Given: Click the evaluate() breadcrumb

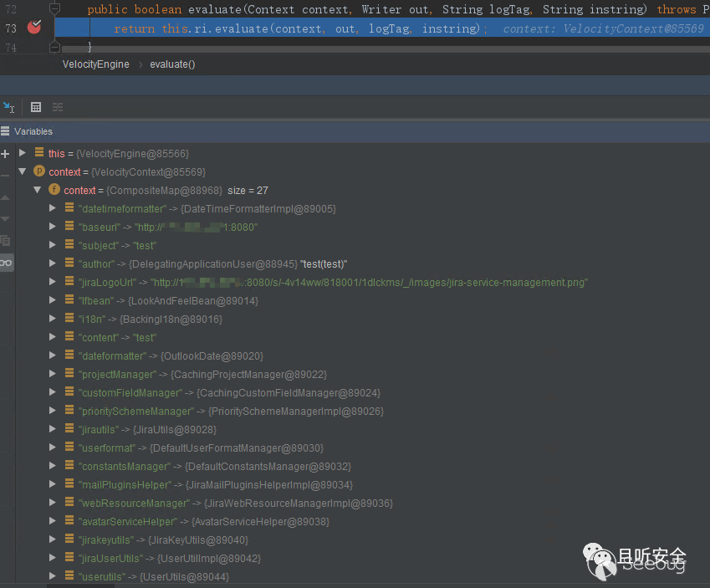Looking at the screenshot, I should coord(172,64).
